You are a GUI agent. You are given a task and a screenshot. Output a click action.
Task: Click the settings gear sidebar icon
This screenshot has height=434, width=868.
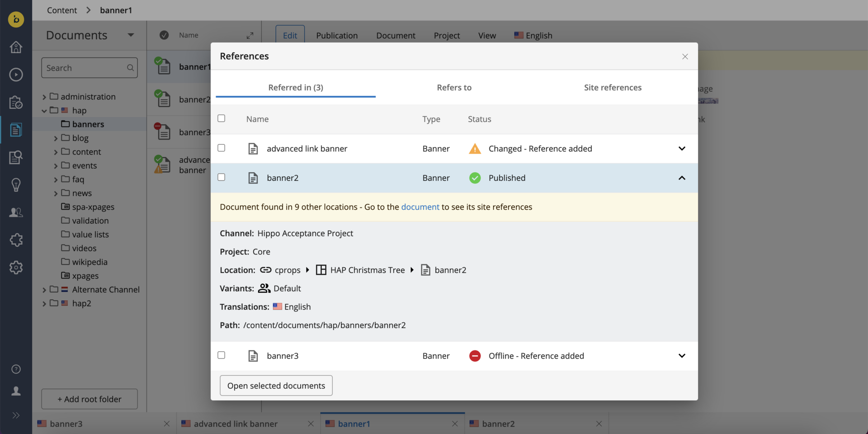tap(16, 268)
